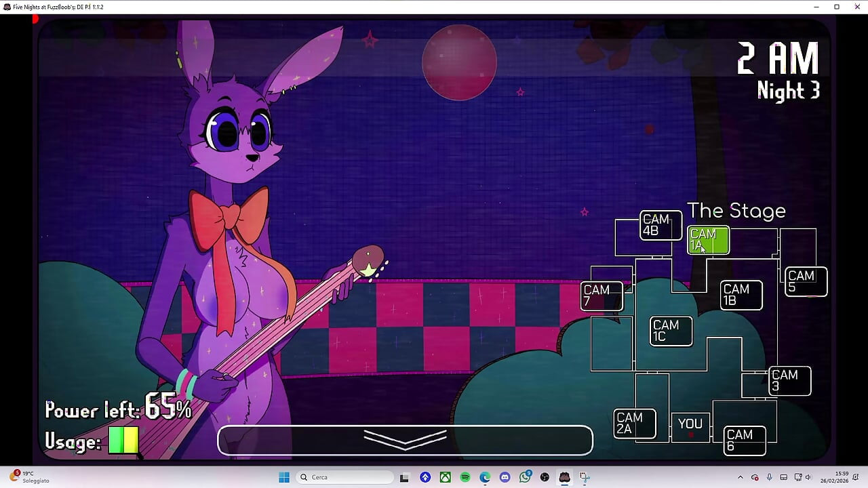Screen dimensions: 868x488
Task: Check CAM 5 on the right
Action: [804, 281]
